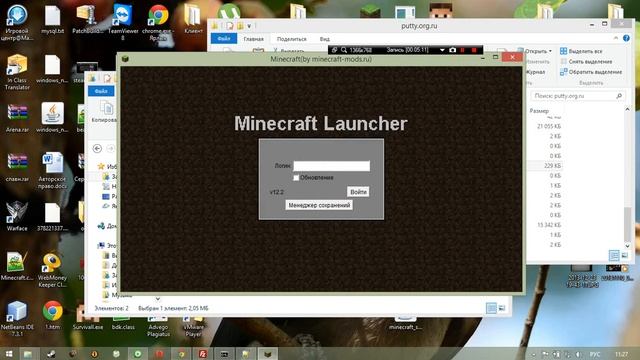Switch putty.org.ru window to large icons view
Screen dimensions: 640x360
pyautogui.click(x=624, y=256)
